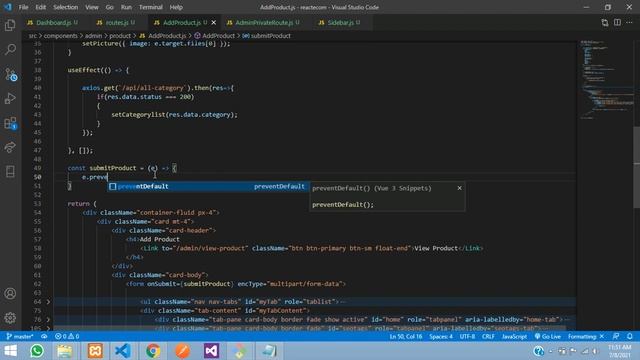Open the Help menu
The height and width of the screenshot is (360, 640).
(176, 7)
